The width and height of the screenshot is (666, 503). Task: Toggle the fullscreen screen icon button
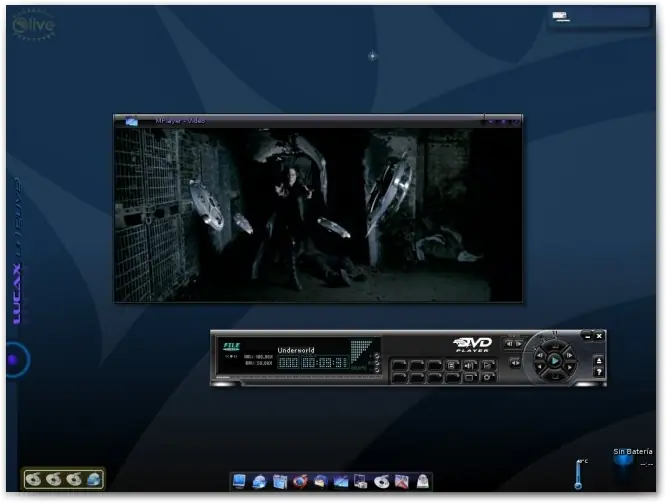coord(469,377)
